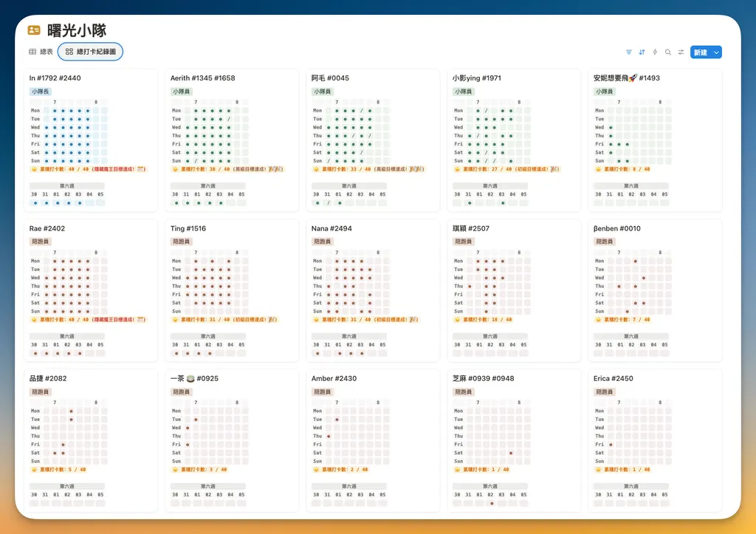The width and height of the screenshot is (756, 534).
Task: Click the table icon of 總表 view
Action: tap(32, 52)
